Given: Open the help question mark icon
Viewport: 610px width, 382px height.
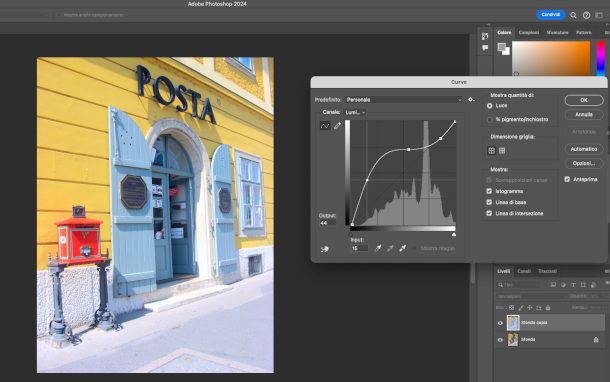Looking at the screenshot, I should [586, 15].
